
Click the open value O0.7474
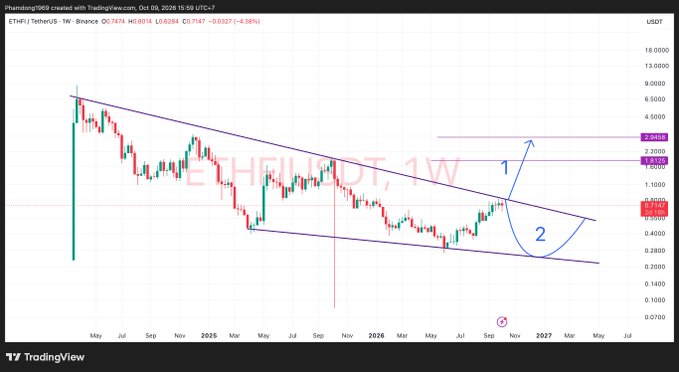click(x=113, y=21)
